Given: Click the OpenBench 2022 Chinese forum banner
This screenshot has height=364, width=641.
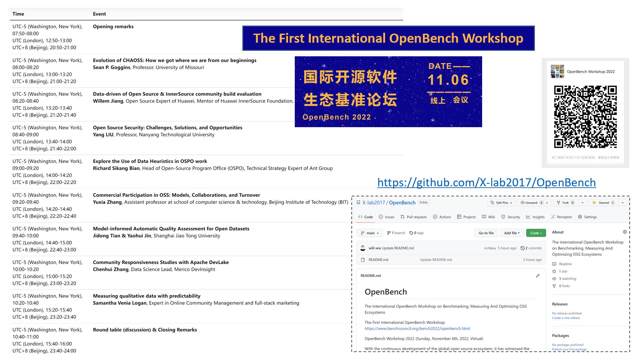Looking at the screenshot, I should tap(388, 92).
